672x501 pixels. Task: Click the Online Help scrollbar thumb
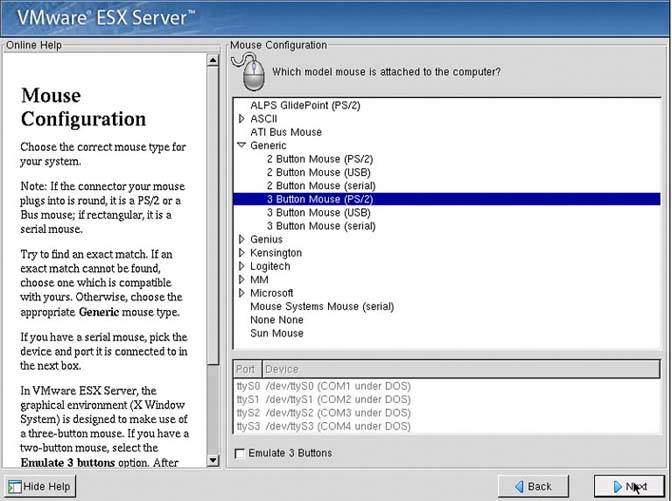click(x=213, y=216)
